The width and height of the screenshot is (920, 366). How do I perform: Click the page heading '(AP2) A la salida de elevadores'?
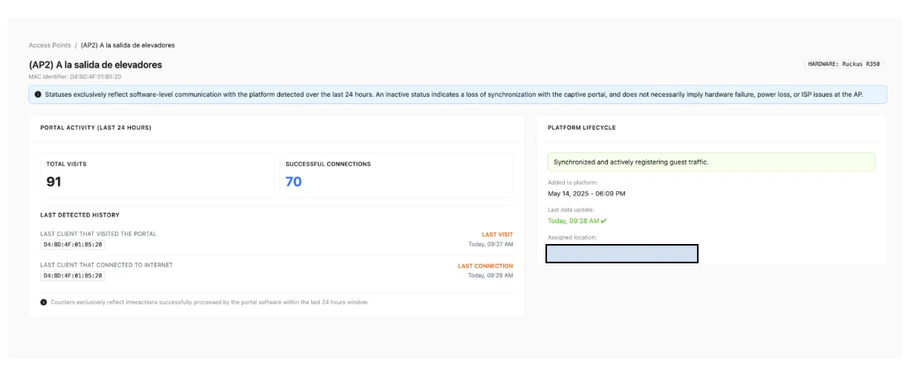click(x=95, y=65)
